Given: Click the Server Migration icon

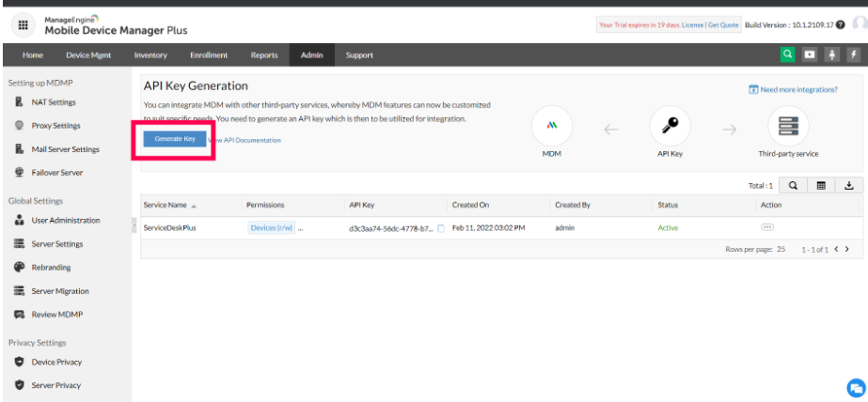Looking at the screenshot, I should pyautogui.click(x=20, y=291).
